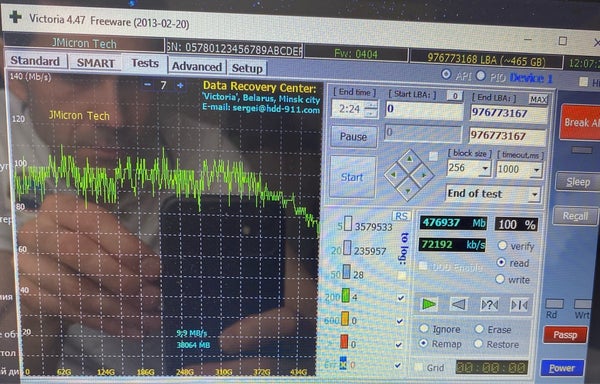Click left arrow on the navigation diamond
The image size is (600, 384).
click(395, 175)
